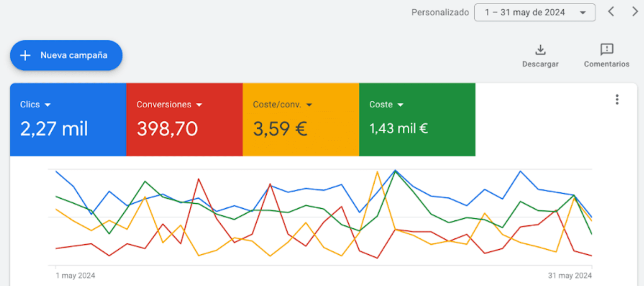Select the 398,70 value on red card
The height and width of the screenshot is (286, 644).
[167, 129]
